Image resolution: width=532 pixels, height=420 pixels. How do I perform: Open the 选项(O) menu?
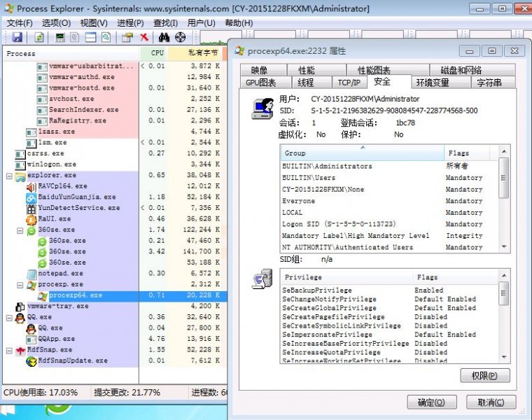click(56, 22)
